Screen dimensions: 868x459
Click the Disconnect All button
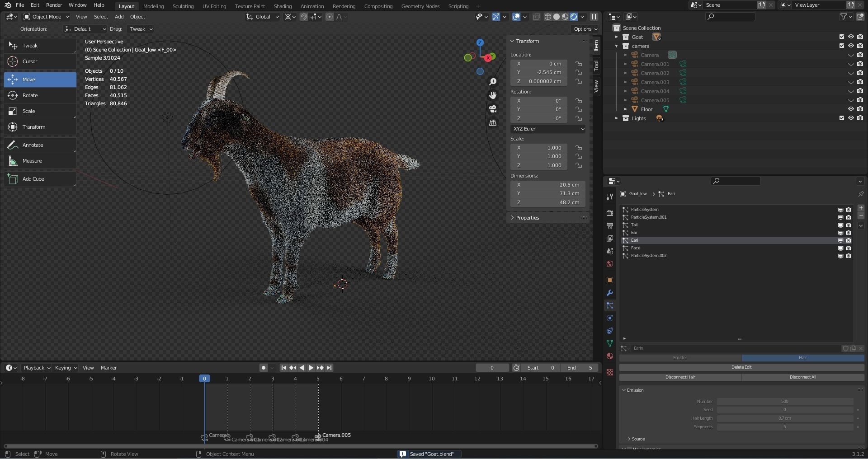point(803,377)
